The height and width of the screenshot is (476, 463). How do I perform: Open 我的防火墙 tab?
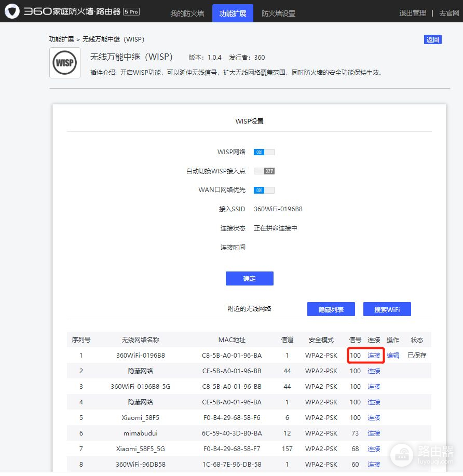point(187,13)
